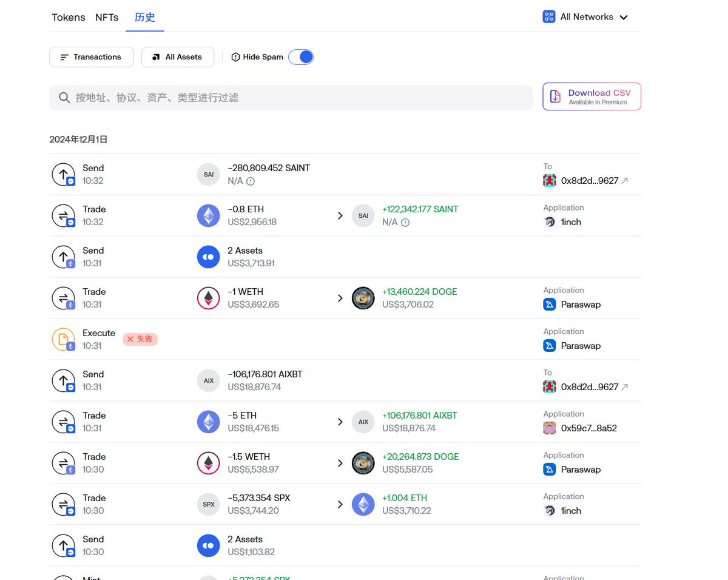The image size is (728, 580).
Task: Click the 1inch icon in SPX trade
Action: tap(550, 511)
